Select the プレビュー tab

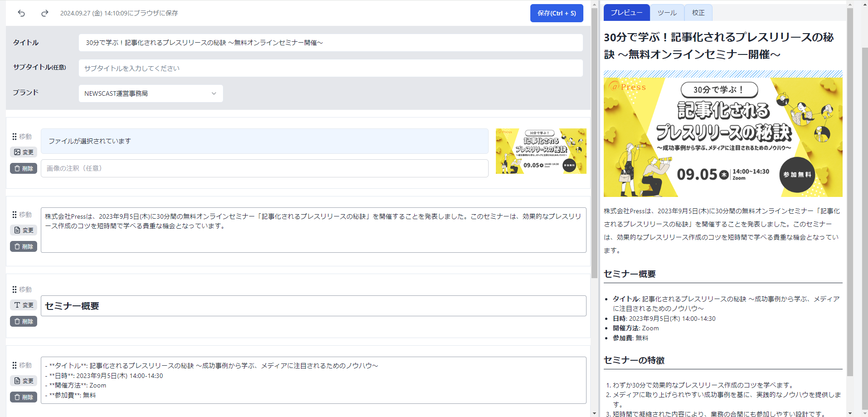[x=626, y=12]
